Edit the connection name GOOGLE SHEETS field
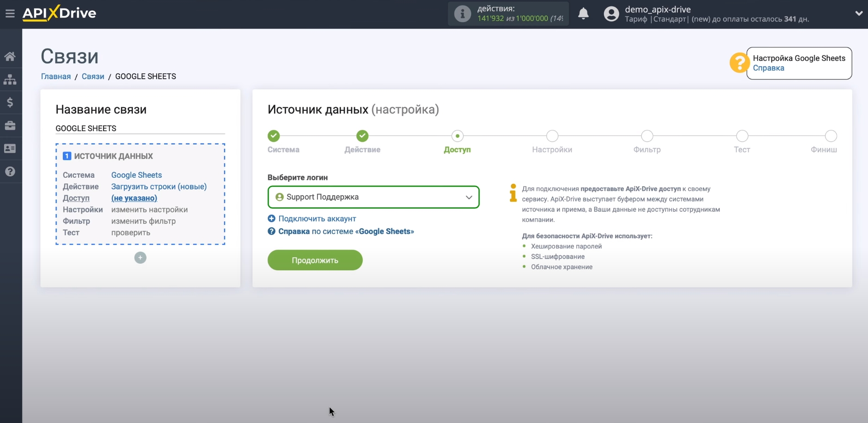The height and width of the screenshot is (423, 868). [140, 128]
